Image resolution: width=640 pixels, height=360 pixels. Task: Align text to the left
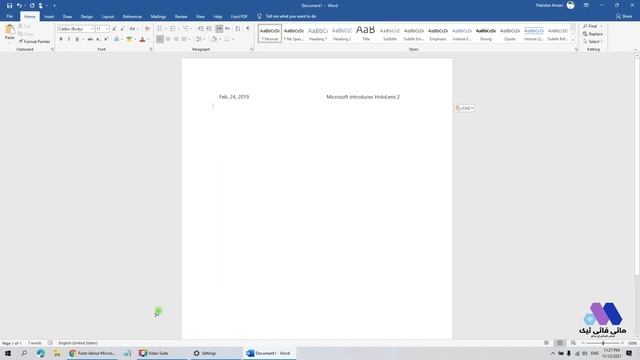point(160,39)
